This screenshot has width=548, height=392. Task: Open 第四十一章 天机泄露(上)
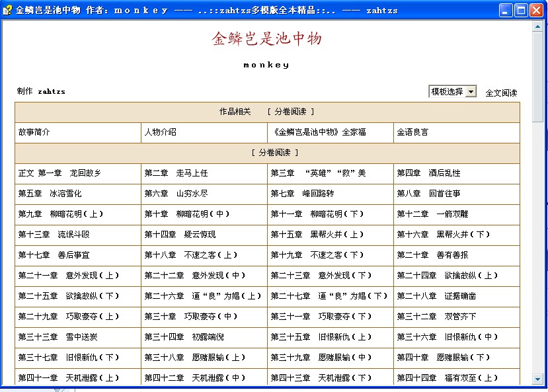[69, 377]
